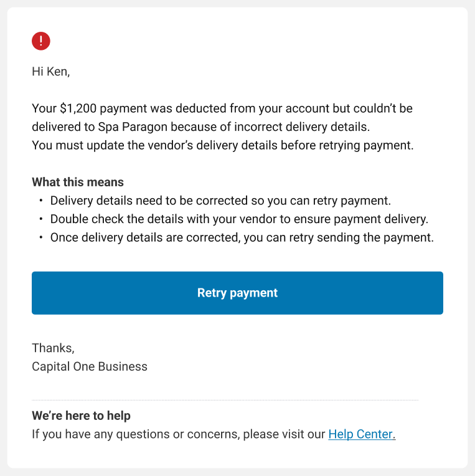Screen dimensions: 475x476
Task: Click the dotted divider above the help section
Action: [225, 400]
